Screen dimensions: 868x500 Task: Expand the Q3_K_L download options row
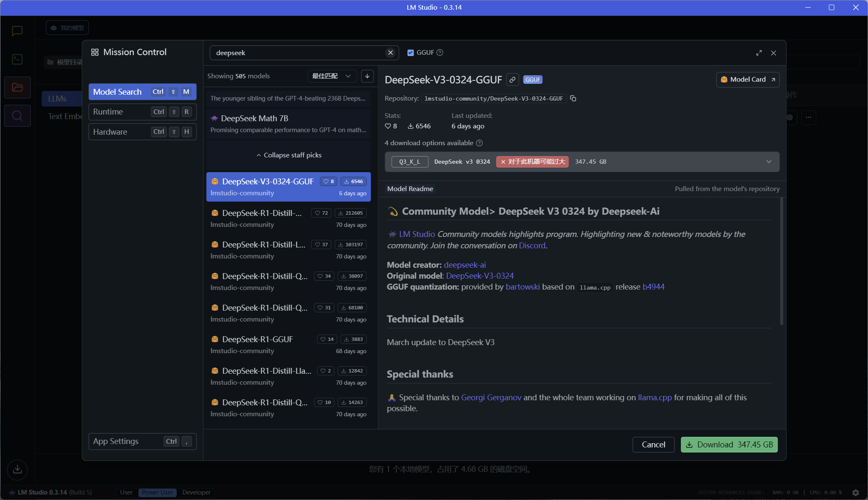click(x=769, y=162)
